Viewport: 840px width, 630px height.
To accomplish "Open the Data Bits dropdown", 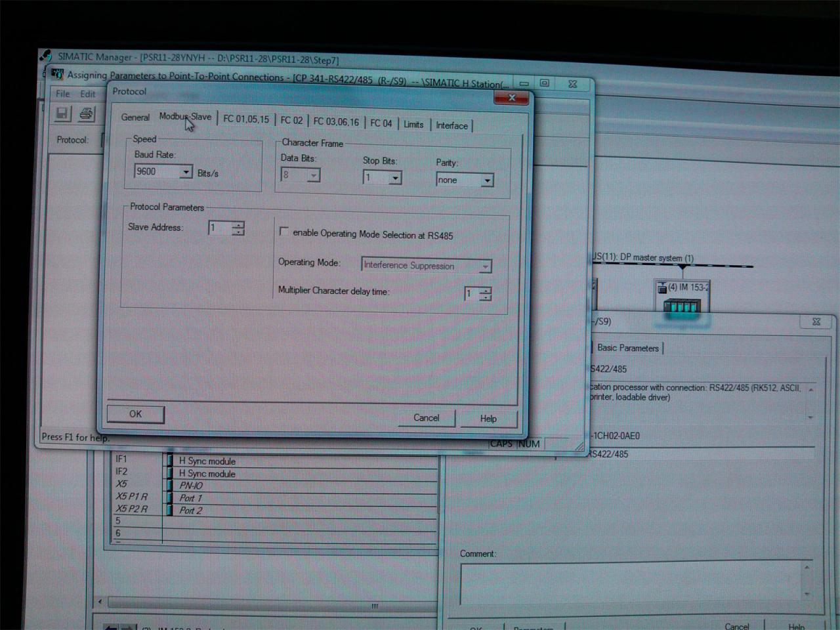I will [x=313, y=175].
